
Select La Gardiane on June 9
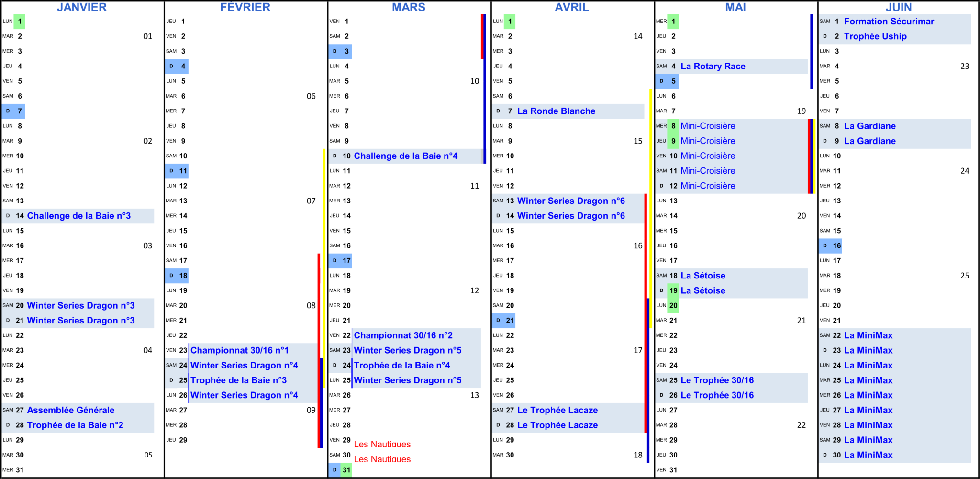870,141
